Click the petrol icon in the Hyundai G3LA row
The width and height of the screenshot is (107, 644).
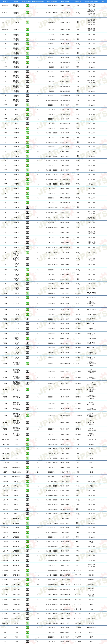point(28,440)
